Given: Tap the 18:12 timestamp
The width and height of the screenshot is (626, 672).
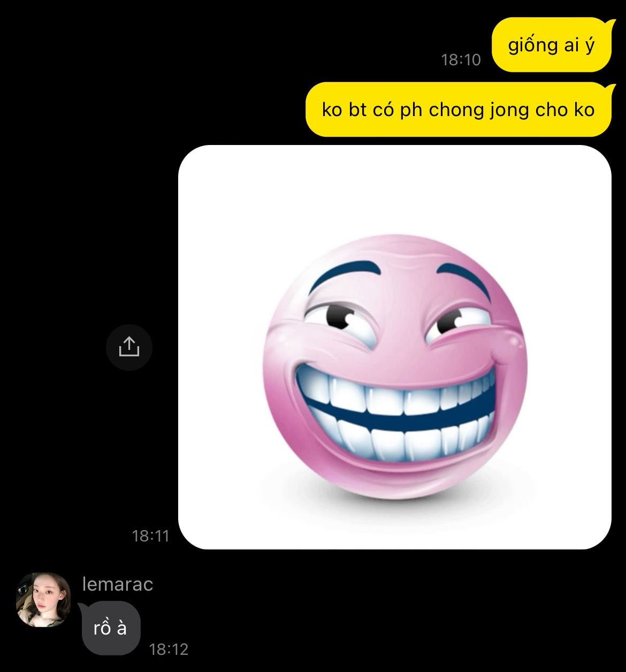Looking at the screenshot, I should tap(169, 649).
